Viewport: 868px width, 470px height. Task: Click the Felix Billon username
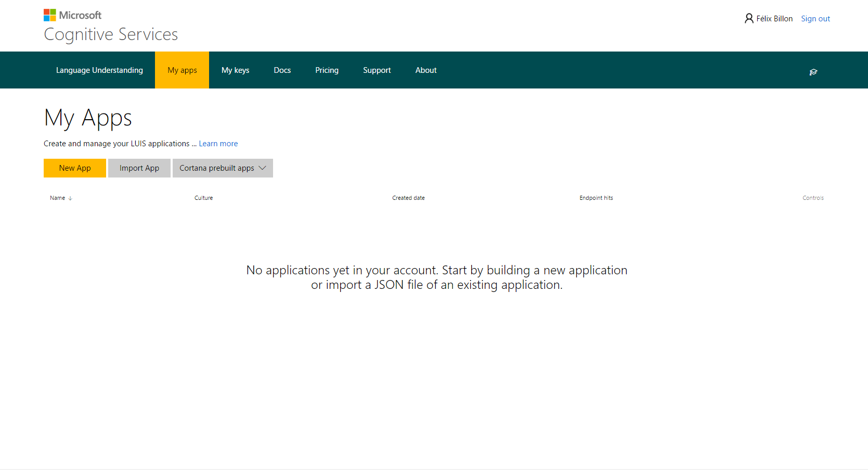click(x=774, y=19)
